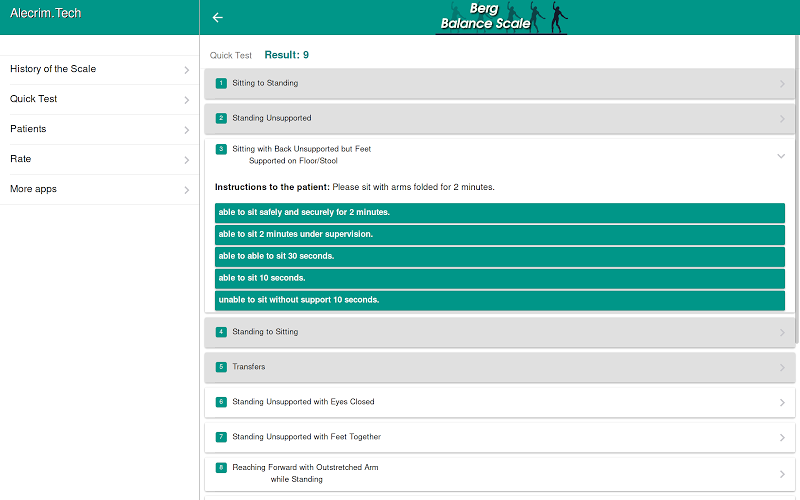Go back using the arrow icon
This screenshot has width=800, height=500.
coord(218,17)
